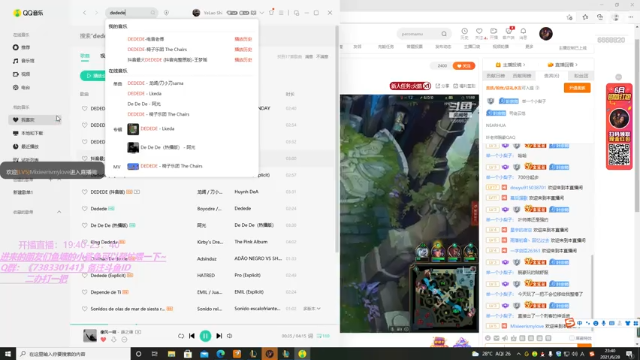Expand versions dropdown on the Sonidos row
Image resolution: width=640 pixels, height=360 pixels.
312,309
